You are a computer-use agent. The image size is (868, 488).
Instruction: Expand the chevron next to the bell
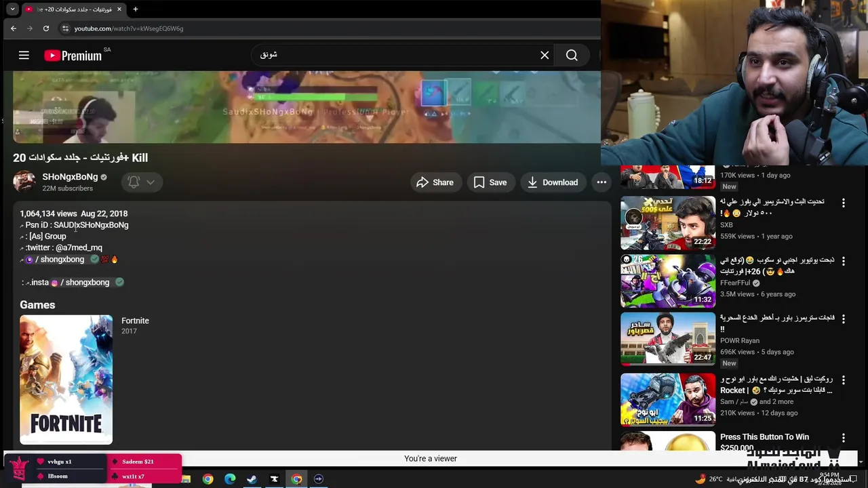tap(151, 182)
